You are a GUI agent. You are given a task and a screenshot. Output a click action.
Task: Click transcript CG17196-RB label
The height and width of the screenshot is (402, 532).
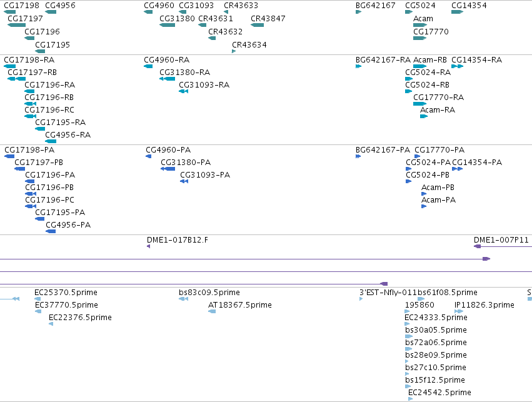[49, 98]
